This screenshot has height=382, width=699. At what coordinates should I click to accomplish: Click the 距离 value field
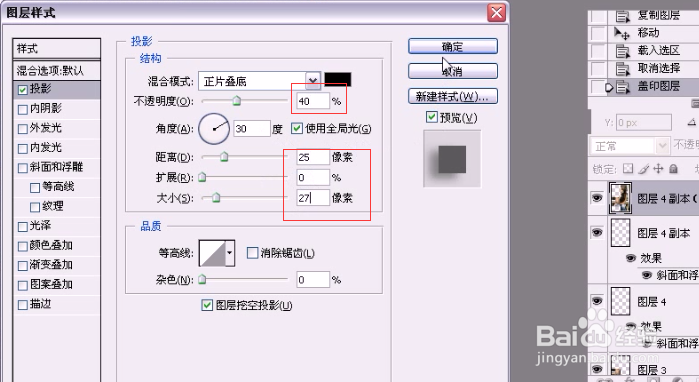click(313, 157)
